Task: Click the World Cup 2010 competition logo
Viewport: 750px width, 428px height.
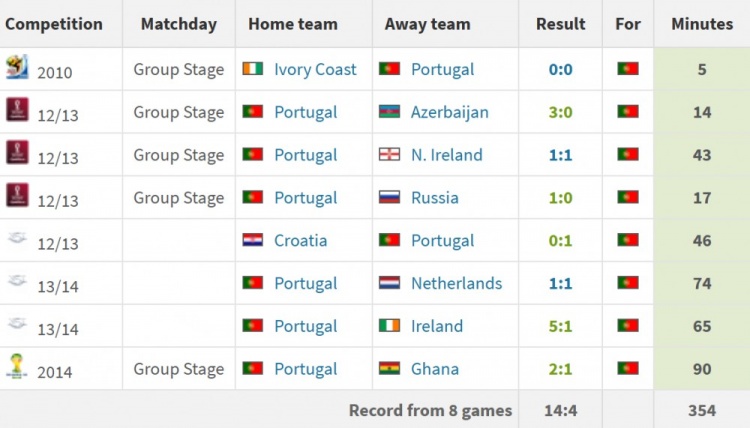Action: (17, 66)
